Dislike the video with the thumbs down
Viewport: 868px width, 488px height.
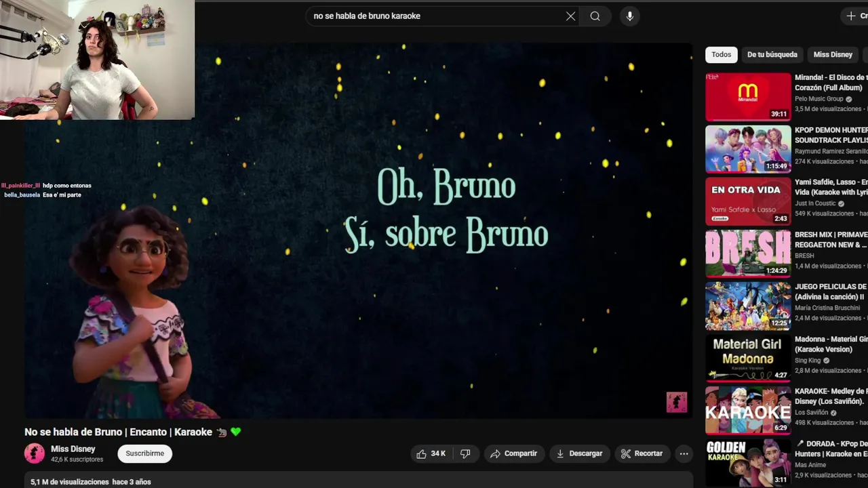465,453
